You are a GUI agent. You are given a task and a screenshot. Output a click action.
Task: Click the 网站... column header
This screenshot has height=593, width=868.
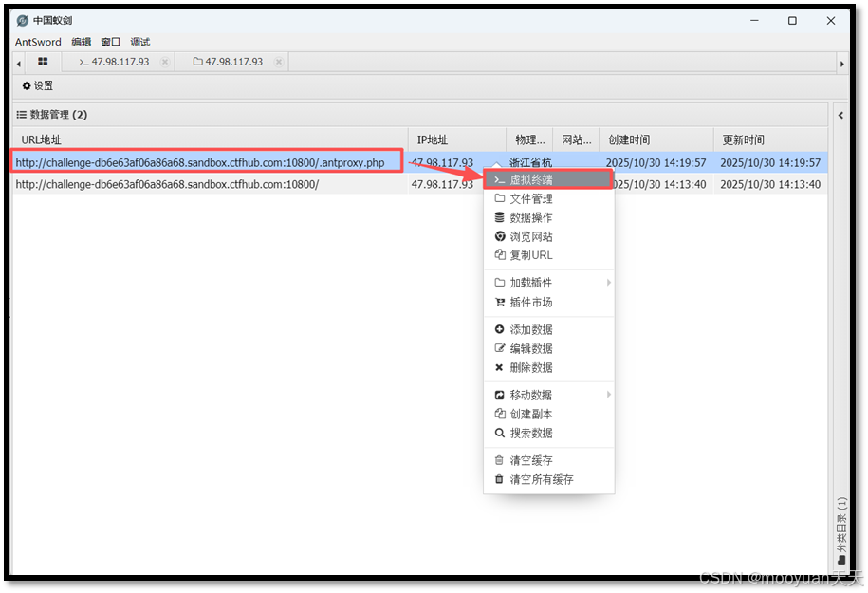(576, 140)
